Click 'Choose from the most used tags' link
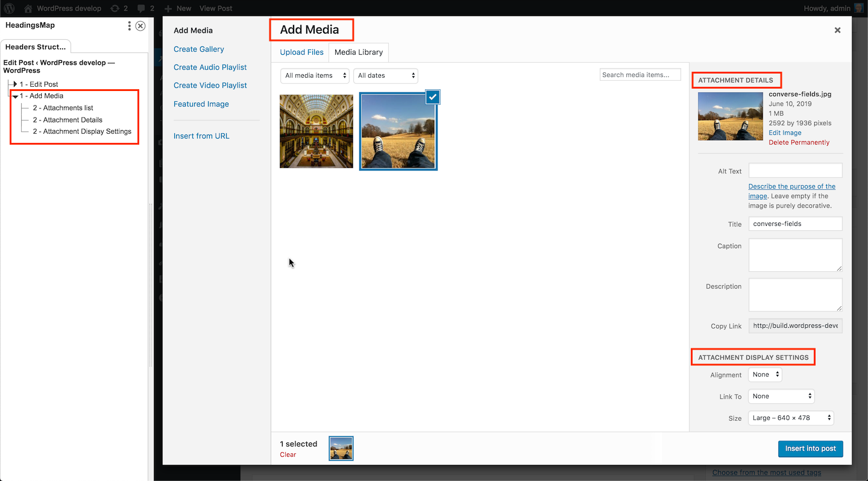Image resolution: width=868 pixels, height=481 pixels. [767, 473]
